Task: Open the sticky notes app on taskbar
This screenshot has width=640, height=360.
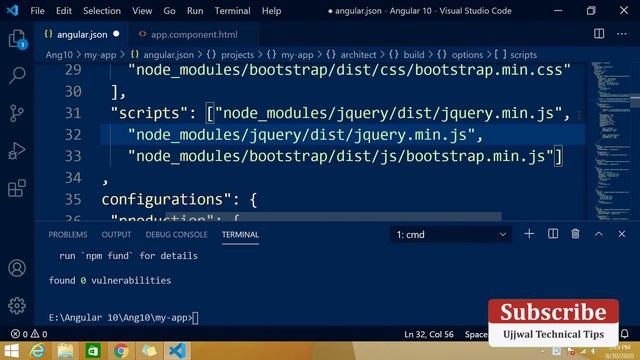Action: point(149,351)
